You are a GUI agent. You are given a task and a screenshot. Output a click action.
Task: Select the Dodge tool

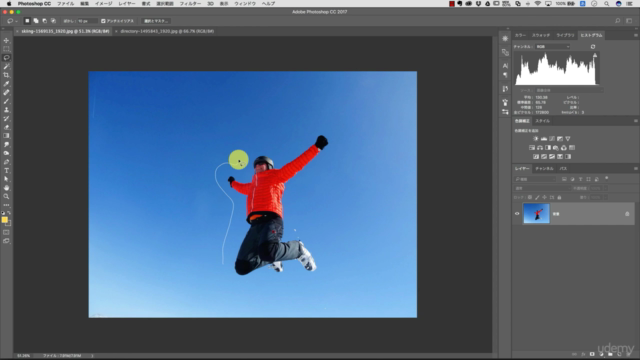[6, 153]
